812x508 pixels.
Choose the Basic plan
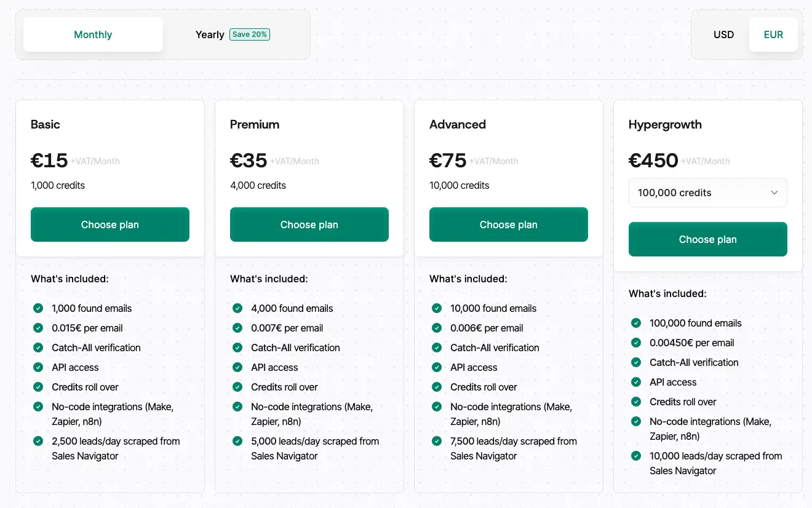coord(110,224)
